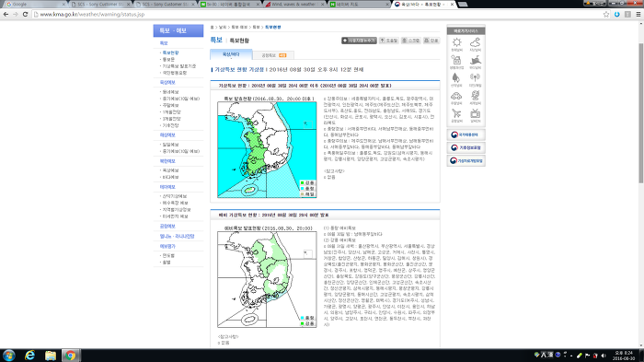Open the 기후정보포털 banner link
The width and height of the screenshot is (644, 362).
466,147
